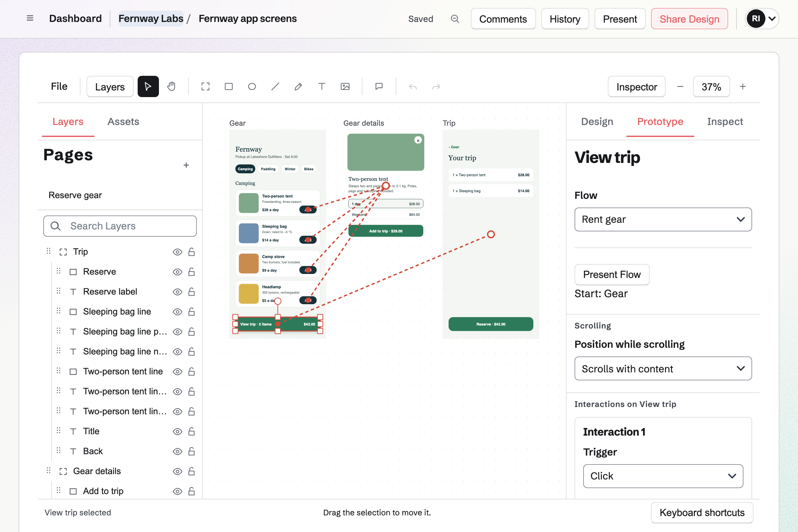Open the Scrolls with content dropdown
Image resolution: width=798 pixels, height=532 pixels.
point(663,368)
